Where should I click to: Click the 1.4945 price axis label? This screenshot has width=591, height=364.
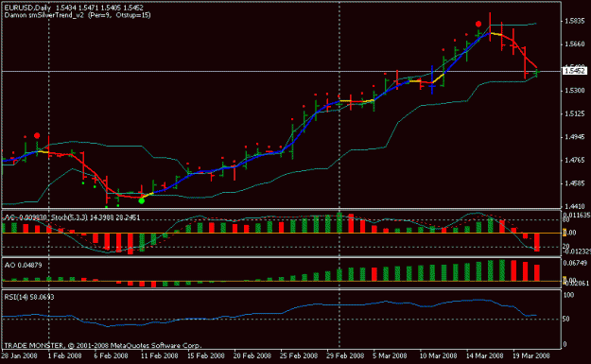point(575,137)
